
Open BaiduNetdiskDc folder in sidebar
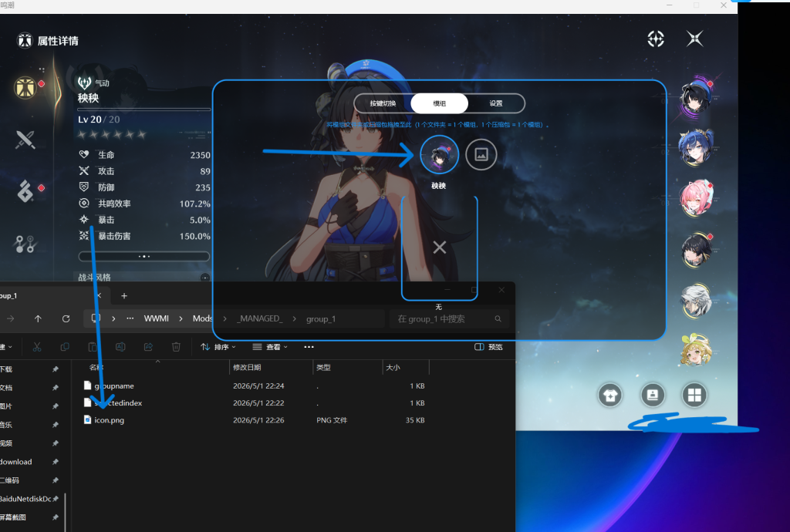pyautogui.click(x=25, y=499)
